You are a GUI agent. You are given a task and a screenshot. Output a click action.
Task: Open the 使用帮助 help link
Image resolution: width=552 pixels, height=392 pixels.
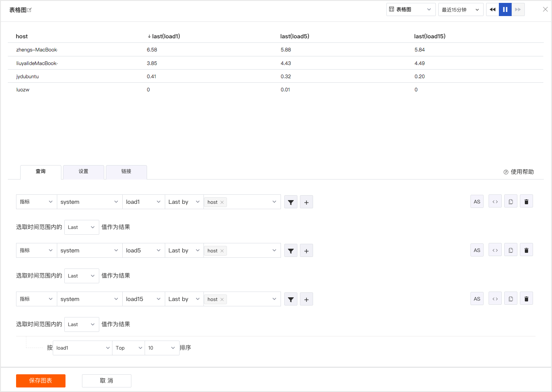[519, 172]
